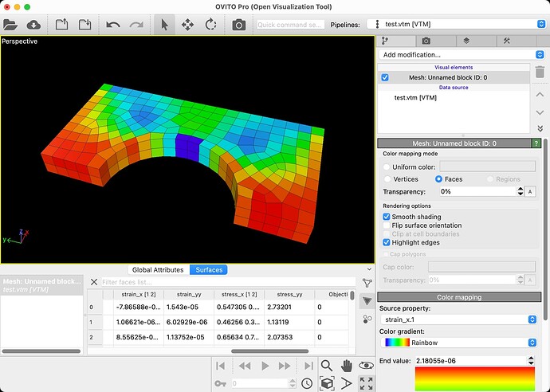Select the Faces color mapping mode
This screenshot has height=392, width=550.
[x=438, y=179]
